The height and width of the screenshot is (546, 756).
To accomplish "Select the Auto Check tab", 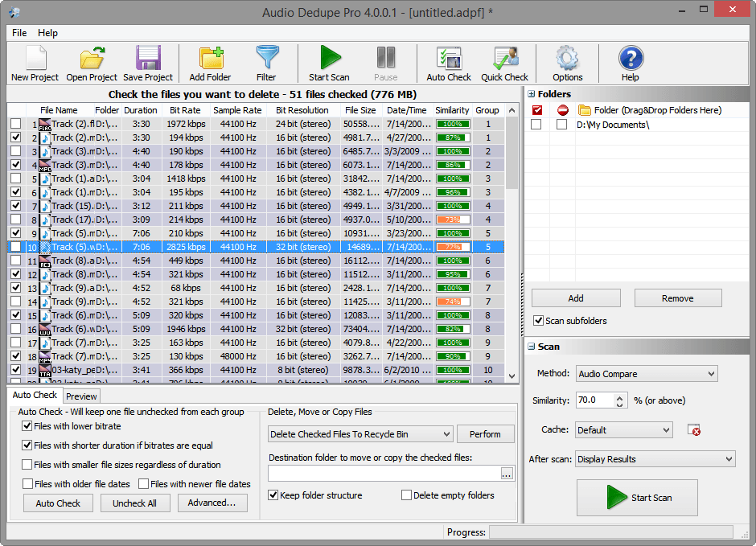I will coord(35,395).
